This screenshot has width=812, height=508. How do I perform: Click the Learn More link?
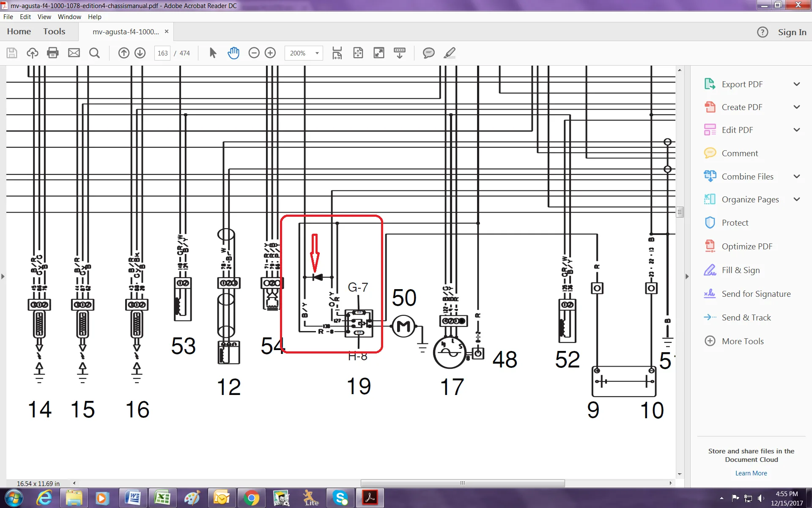click(x=751, y=473)
